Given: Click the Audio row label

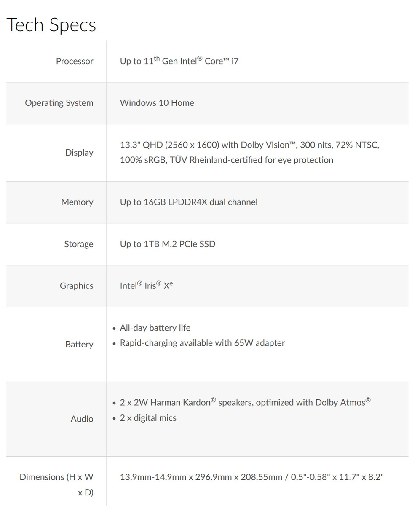Looking at the screenshot, I should [x=82, y=419].
